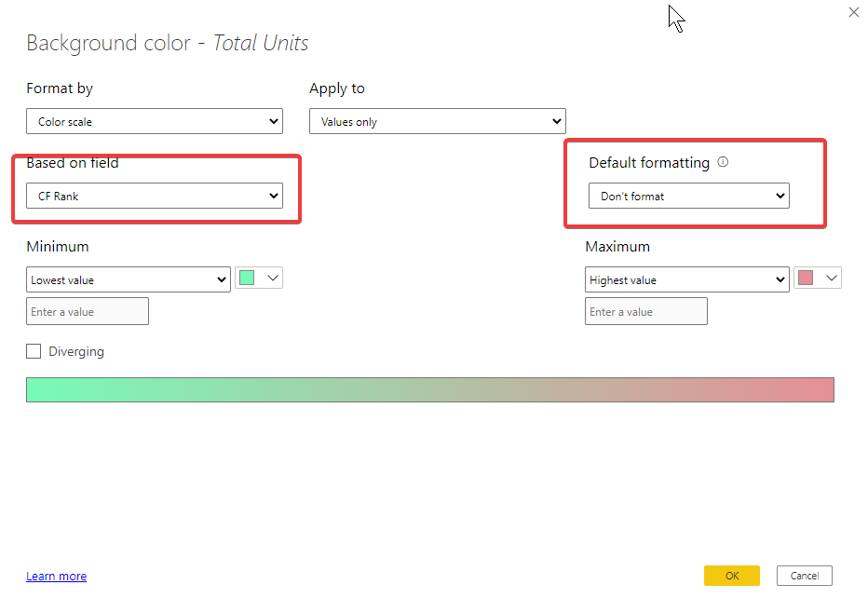Open the Learn more link
The width and height of the screenshot is (868, 612).
[x=57, y=576]
